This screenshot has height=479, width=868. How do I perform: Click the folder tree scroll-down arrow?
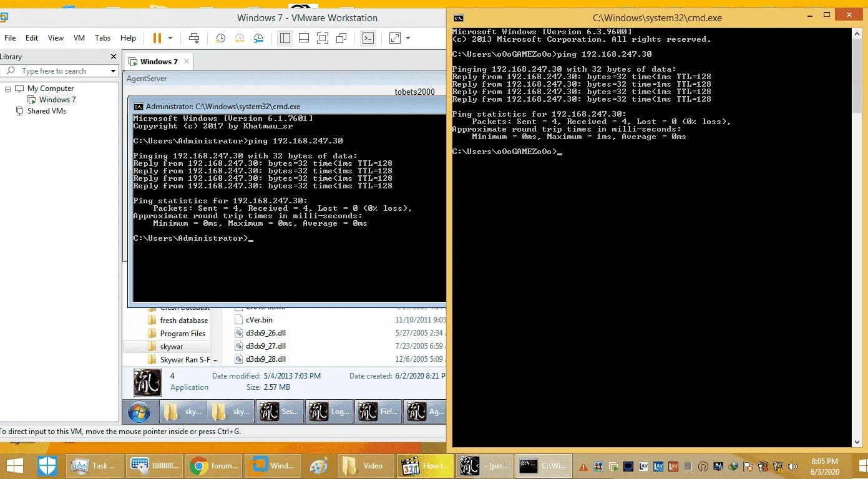pos(216,360)
